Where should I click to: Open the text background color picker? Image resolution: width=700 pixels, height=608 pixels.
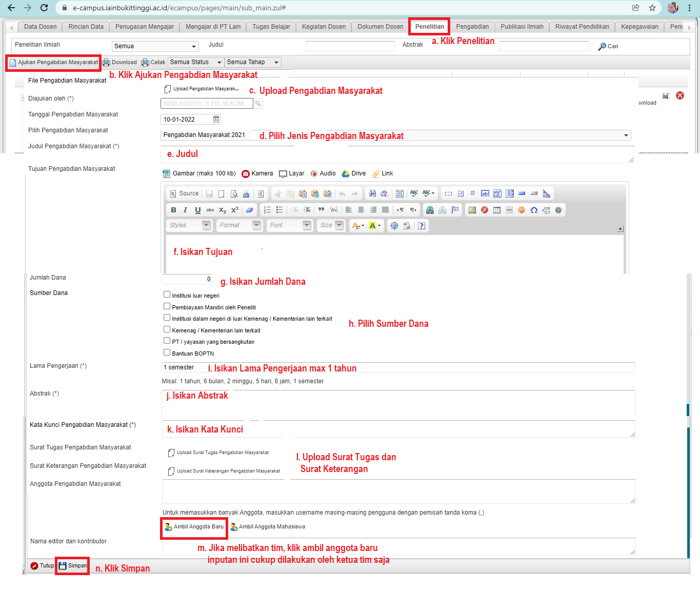tap(375, 225)
